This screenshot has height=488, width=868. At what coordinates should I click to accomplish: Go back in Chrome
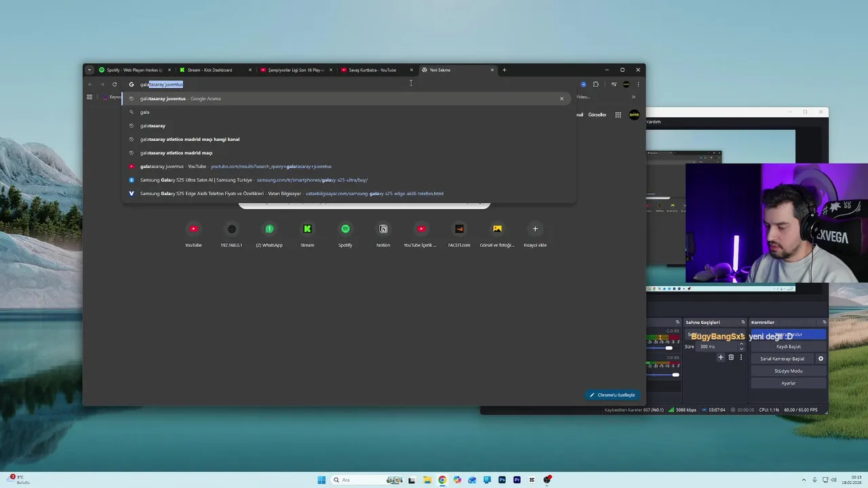[x=90, y=84]
